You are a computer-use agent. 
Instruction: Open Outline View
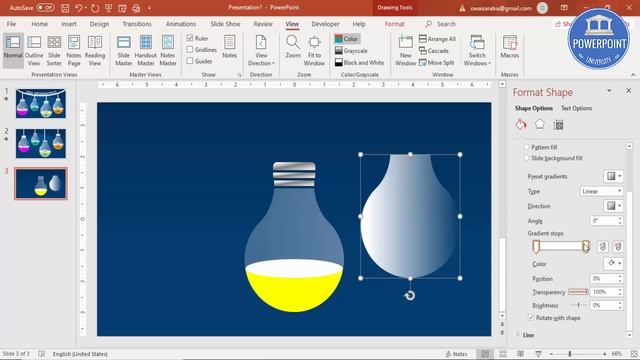click(34, 50)
